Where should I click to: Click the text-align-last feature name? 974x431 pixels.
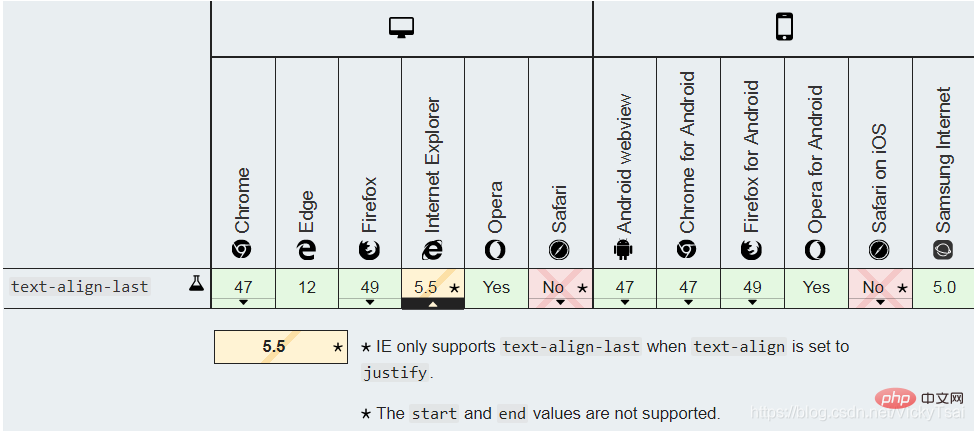pos(80,287)
